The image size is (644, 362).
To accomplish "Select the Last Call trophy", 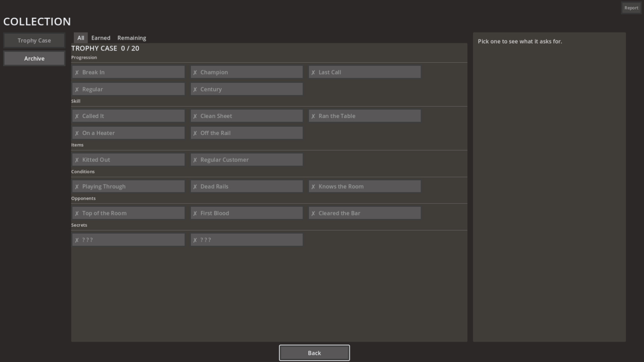I will pos(365,72).
